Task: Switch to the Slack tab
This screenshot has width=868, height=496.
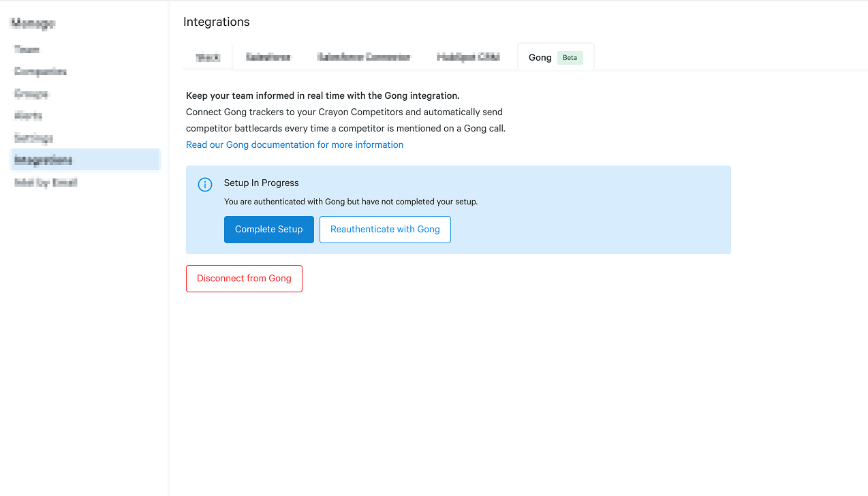Action: pyautogui.click(x=208, y=57)
